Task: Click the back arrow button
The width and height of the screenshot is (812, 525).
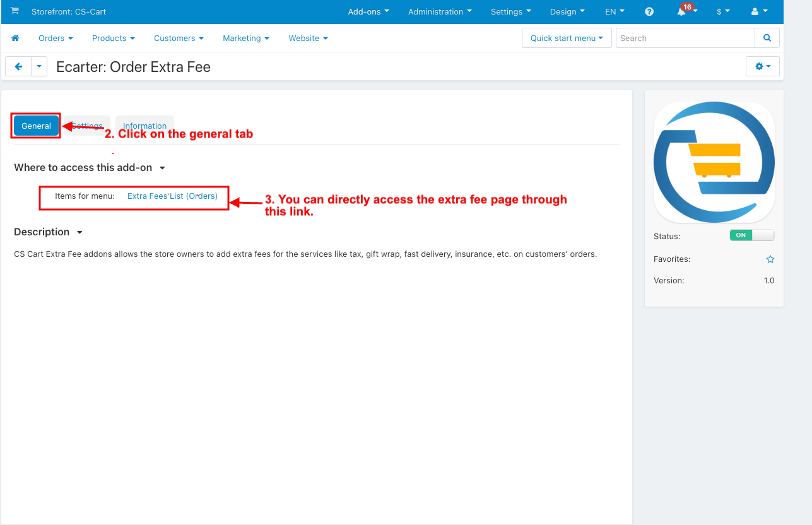Action: (18, 66)
